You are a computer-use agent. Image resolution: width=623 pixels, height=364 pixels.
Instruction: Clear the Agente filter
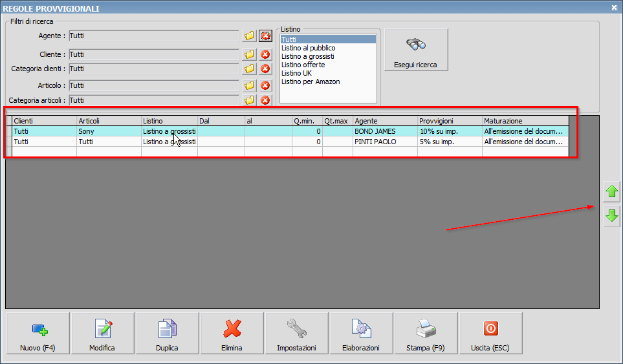click(265, 36)
